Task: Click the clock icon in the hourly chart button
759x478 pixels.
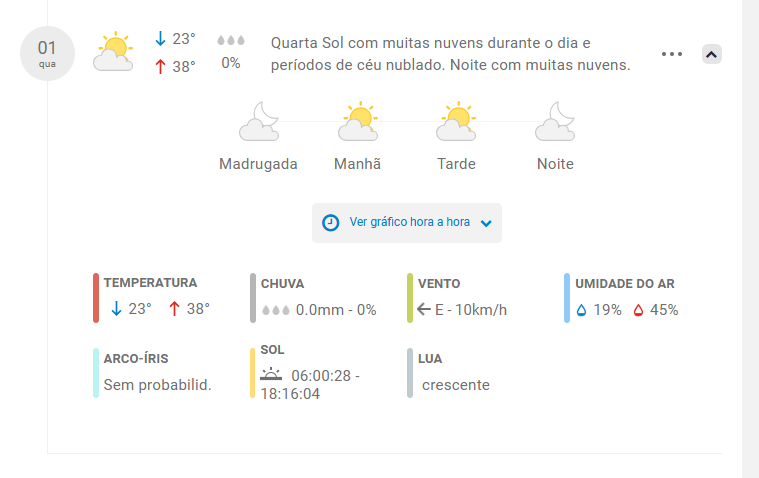Action: pyautogui.click(x=331, y=223)
